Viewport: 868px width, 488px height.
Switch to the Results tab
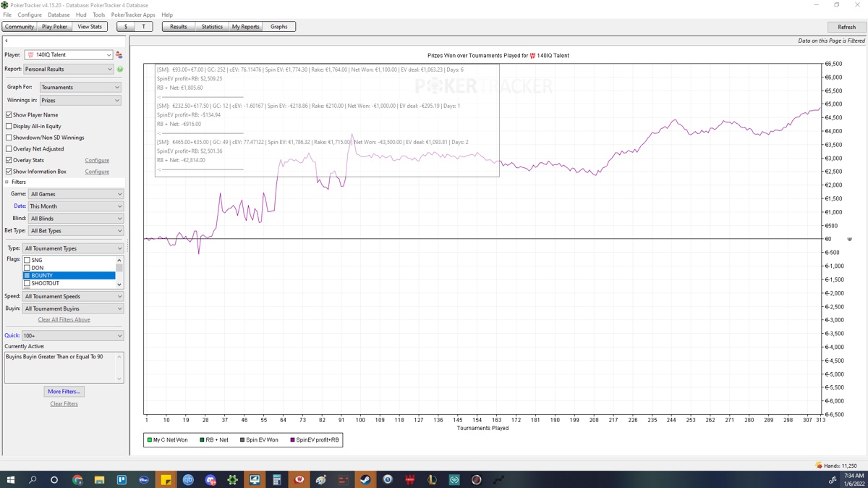178,27
